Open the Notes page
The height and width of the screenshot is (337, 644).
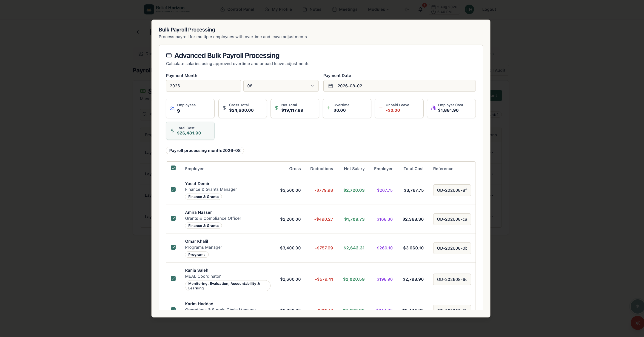pos(312,9)
